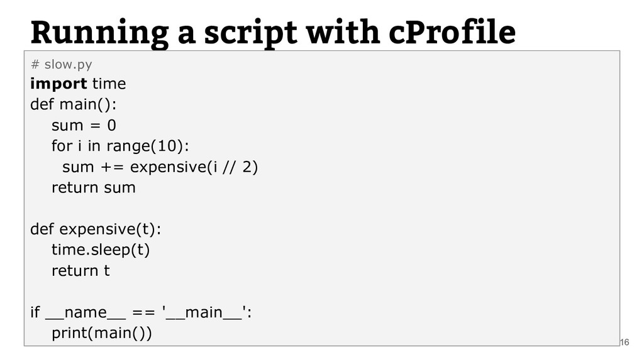The height and width of the screenshot is (362, 644).
Task: Click the word 'time' after import
Action: tap(109, 84)
